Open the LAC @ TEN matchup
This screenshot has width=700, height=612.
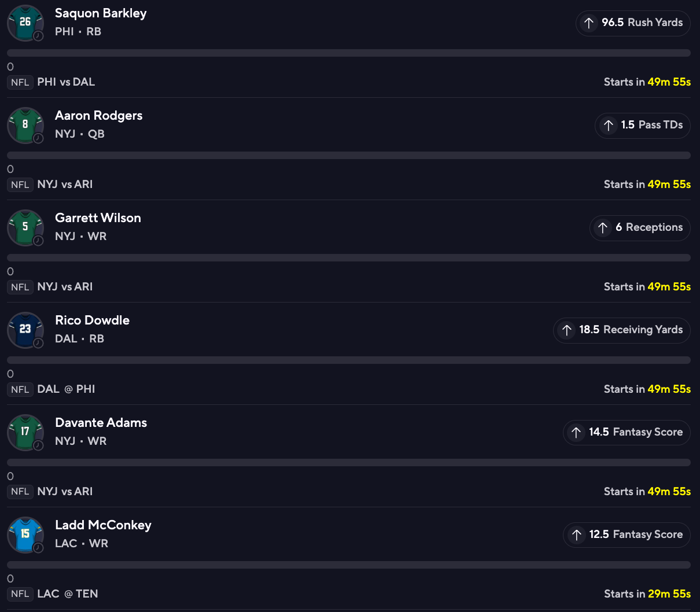[67, 594]
